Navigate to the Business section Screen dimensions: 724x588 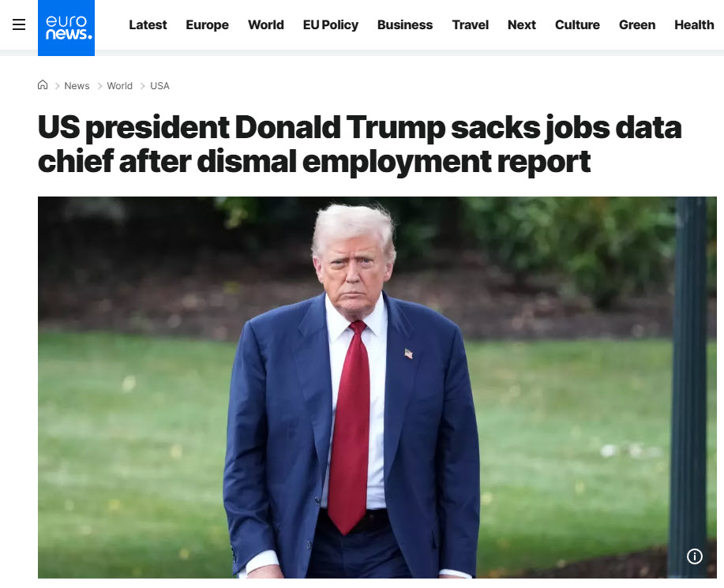[x=405, y=24]
